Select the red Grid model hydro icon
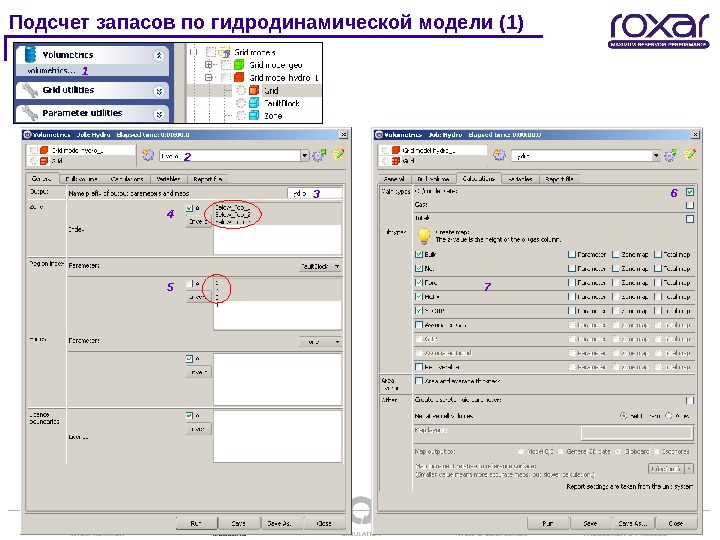The width and height of the screenshot is (720, 540). pos(239,77)
